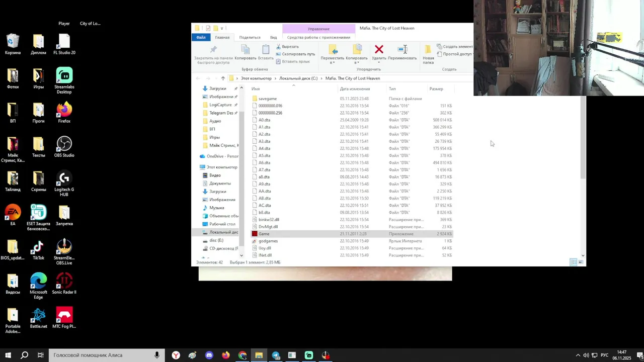Click navigation pane scroll down arrow
Screen dimensions: 644x362
242,255
